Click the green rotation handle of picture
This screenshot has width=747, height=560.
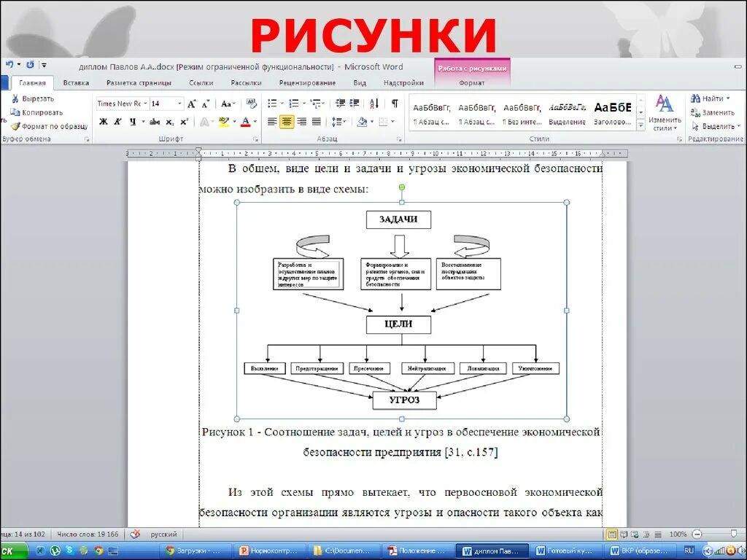[402, 187]
